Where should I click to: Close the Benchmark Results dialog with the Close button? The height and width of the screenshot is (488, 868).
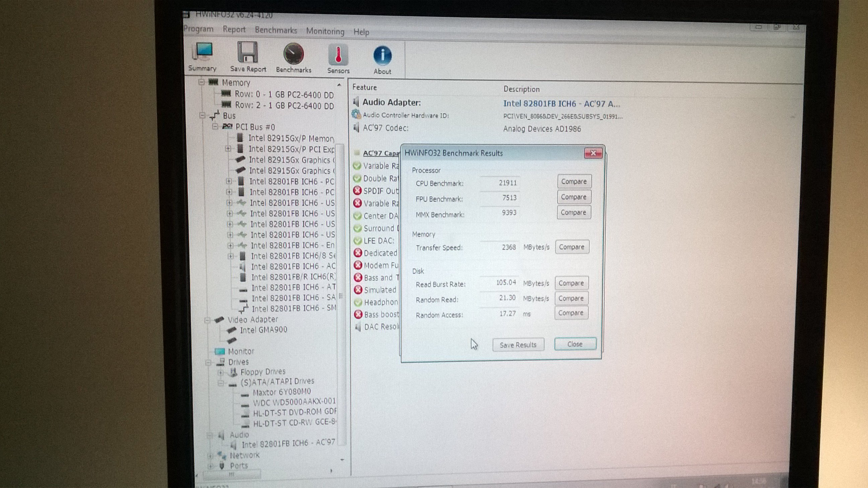tap(575, 344)
